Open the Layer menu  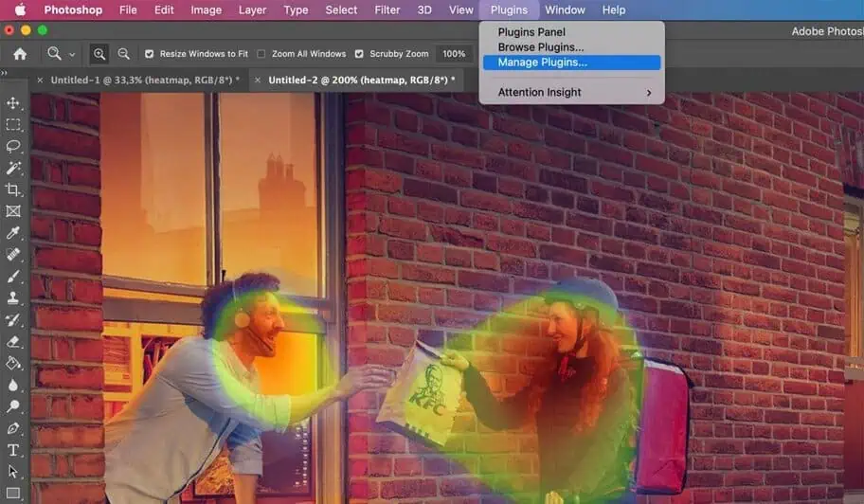click(x=252, y=9)
